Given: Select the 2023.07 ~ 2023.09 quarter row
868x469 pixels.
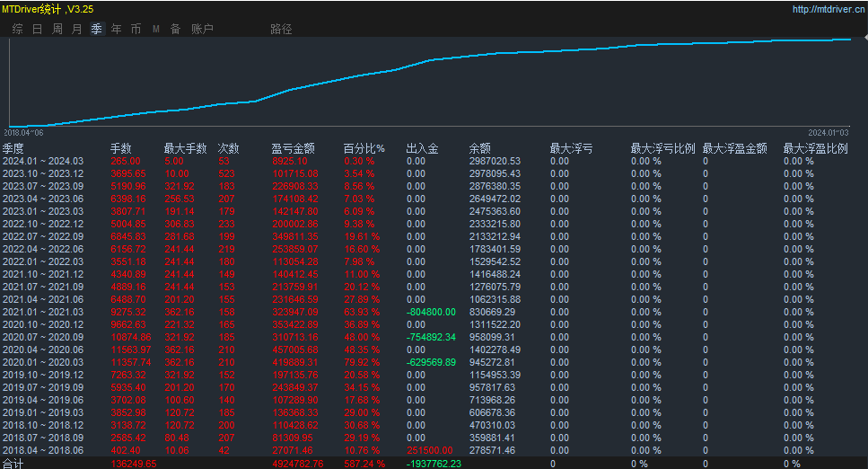Looking at the screenshot, I should click(x=434, y=186).
